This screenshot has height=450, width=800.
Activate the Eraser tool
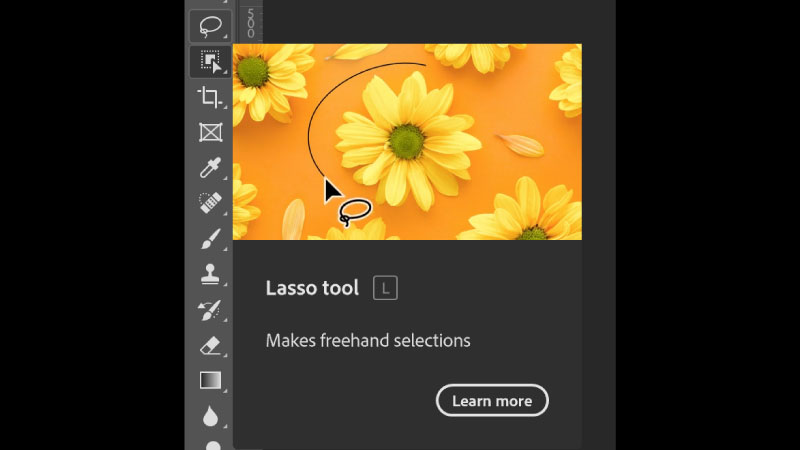click(210, 345)
